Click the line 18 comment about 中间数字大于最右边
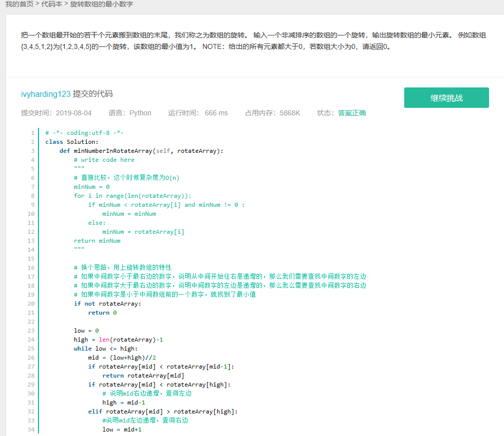Viewport: 504px width, 436px height. click(220, 285)
